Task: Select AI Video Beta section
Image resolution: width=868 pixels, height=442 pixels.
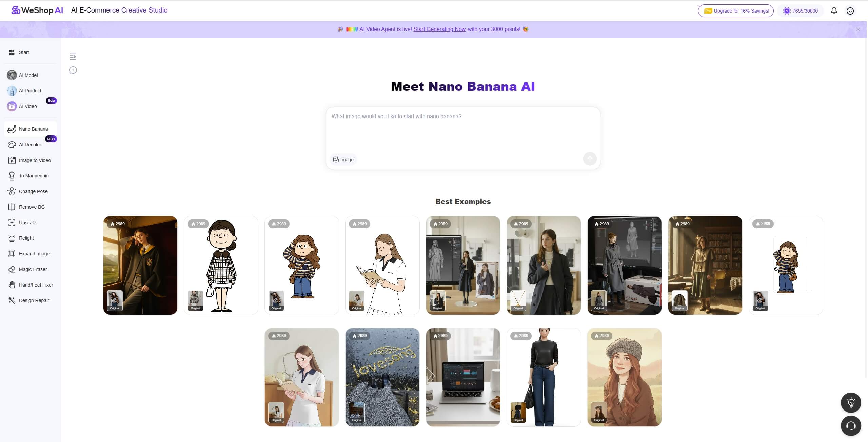Action: coord(28,106)
